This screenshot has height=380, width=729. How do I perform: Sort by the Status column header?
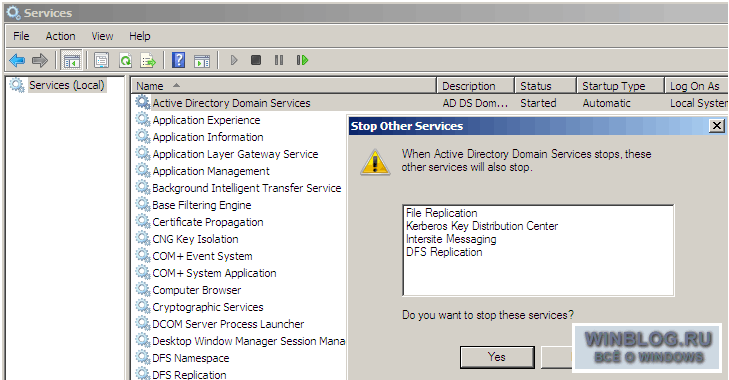(545, 86)
